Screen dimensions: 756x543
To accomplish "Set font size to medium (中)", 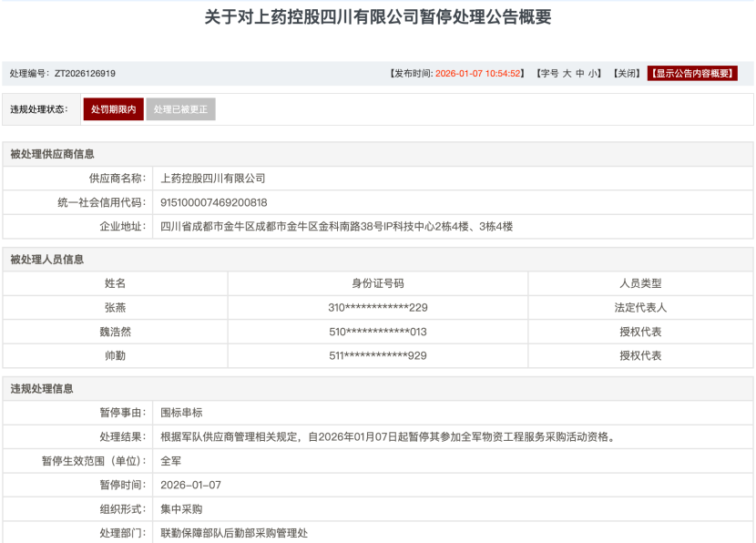I will click(x=580, y=73).
